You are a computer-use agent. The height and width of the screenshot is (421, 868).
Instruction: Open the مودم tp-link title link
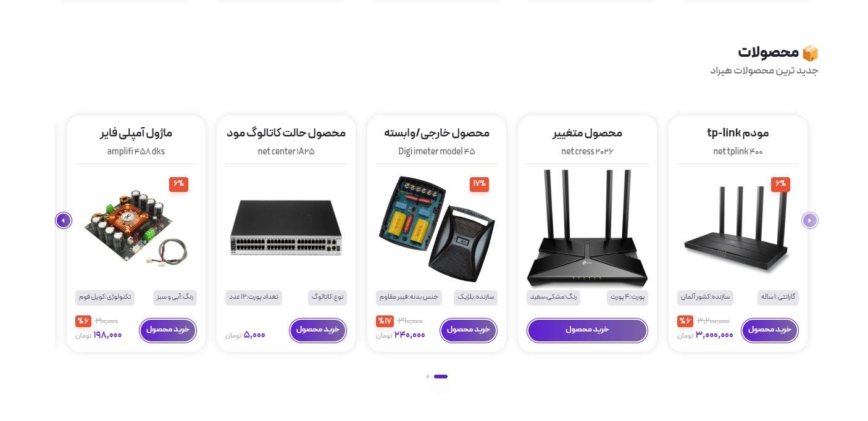pos(738,133)
